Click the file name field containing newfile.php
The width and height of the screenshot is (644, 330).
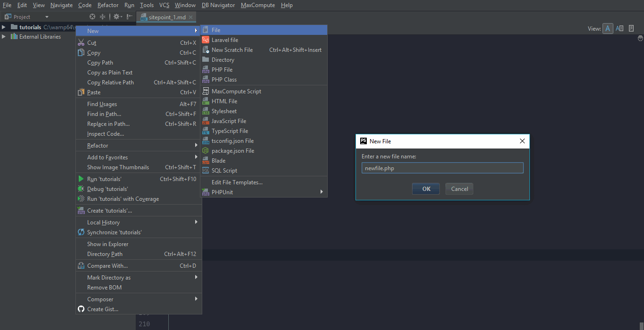(x=442, y=168)
